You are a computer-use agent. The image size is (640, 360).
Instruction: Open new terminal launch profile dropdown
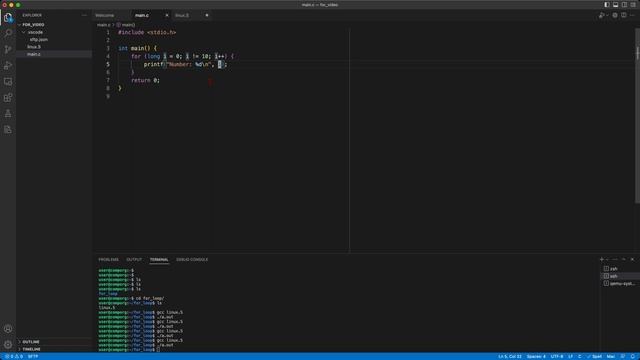click(x=607, y=260)
